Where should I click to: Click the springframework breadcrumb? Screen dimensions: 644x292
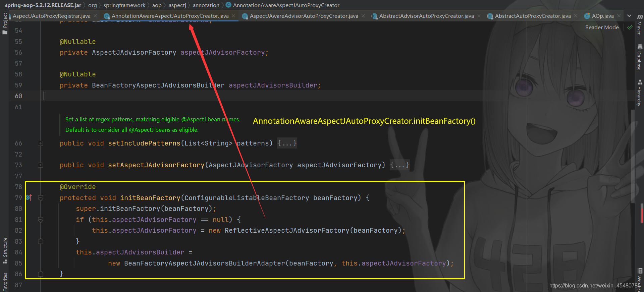pos(124,5)
